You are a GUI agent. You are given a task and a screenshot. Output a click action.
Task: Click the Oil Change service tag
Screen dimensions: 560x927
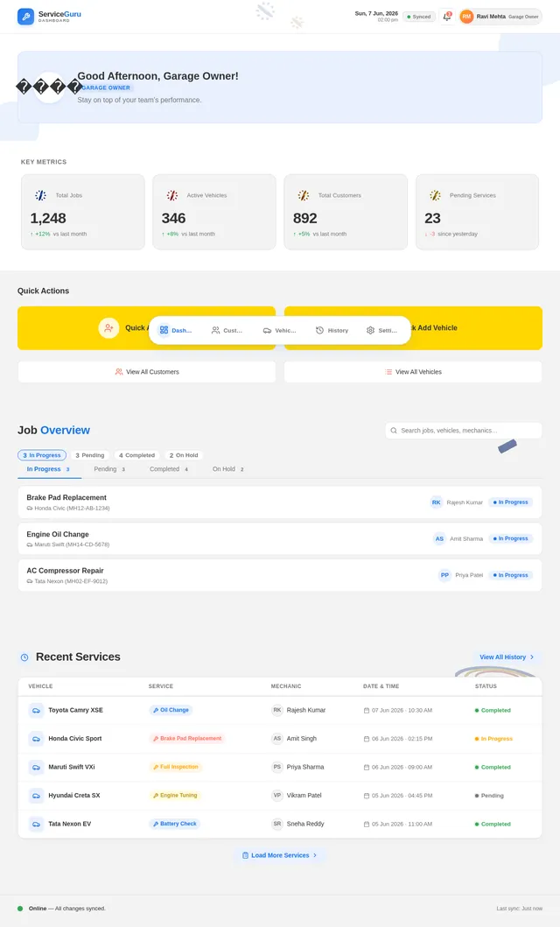click(171, 710)
